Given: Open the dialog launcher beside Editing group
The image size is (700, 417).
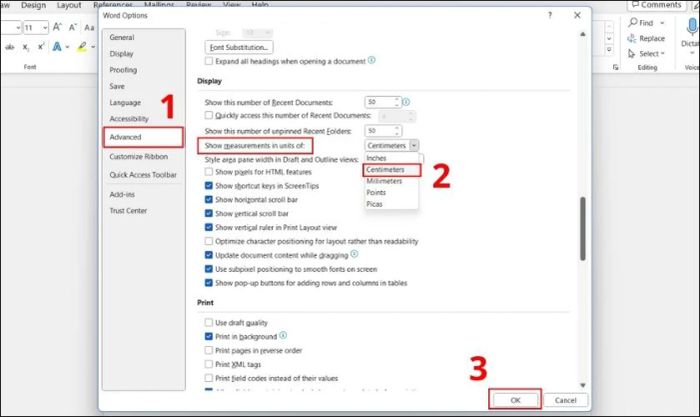Looking at the screenshot, I should 616,67.
